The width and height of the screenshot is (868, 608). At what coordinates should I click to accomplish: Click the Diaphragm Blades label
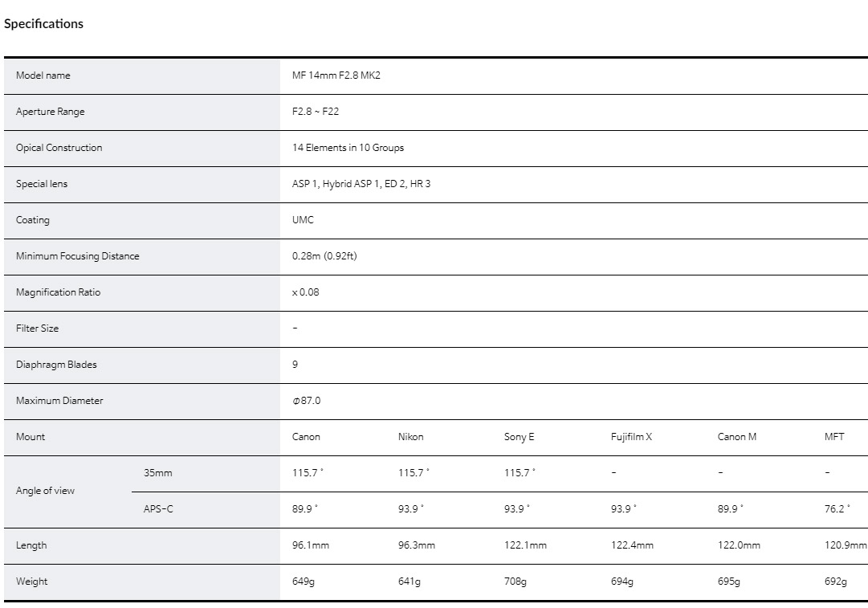56,365
